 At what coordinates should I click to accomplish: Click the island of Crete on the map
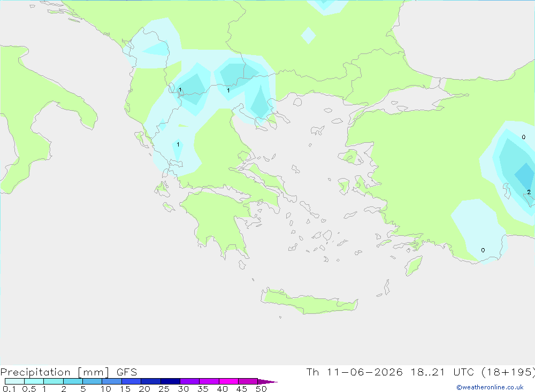click(309, 302)
